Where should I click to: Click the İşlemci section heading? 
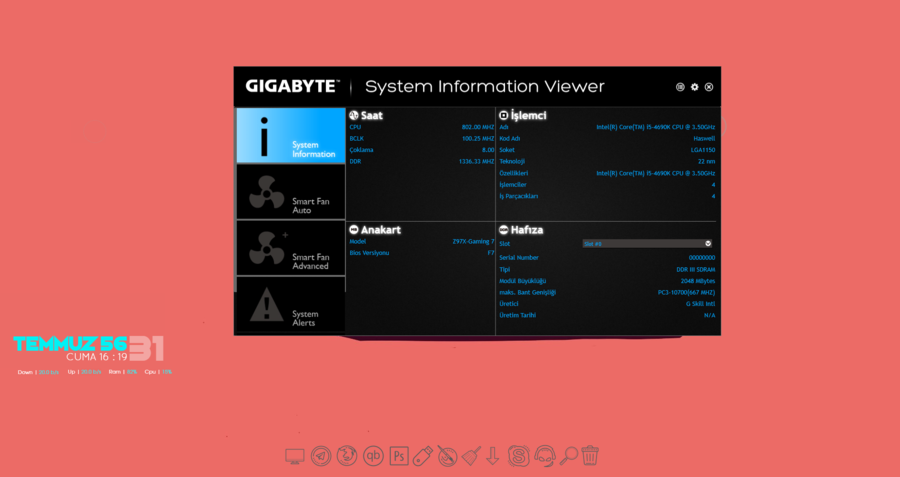(x=528, y=115)
